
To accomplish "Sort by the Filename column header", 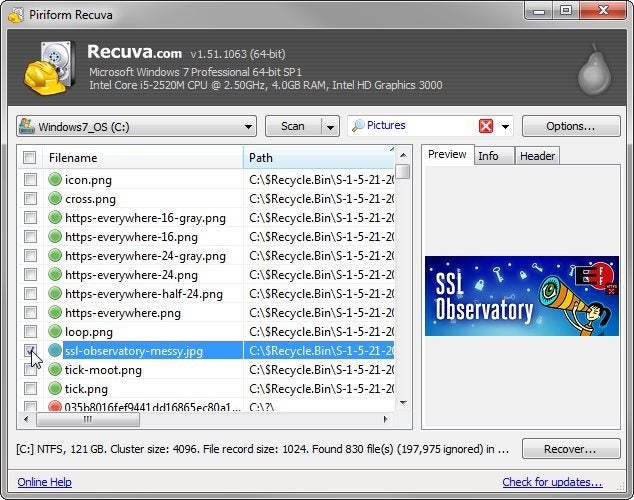I will coord(142,158).
